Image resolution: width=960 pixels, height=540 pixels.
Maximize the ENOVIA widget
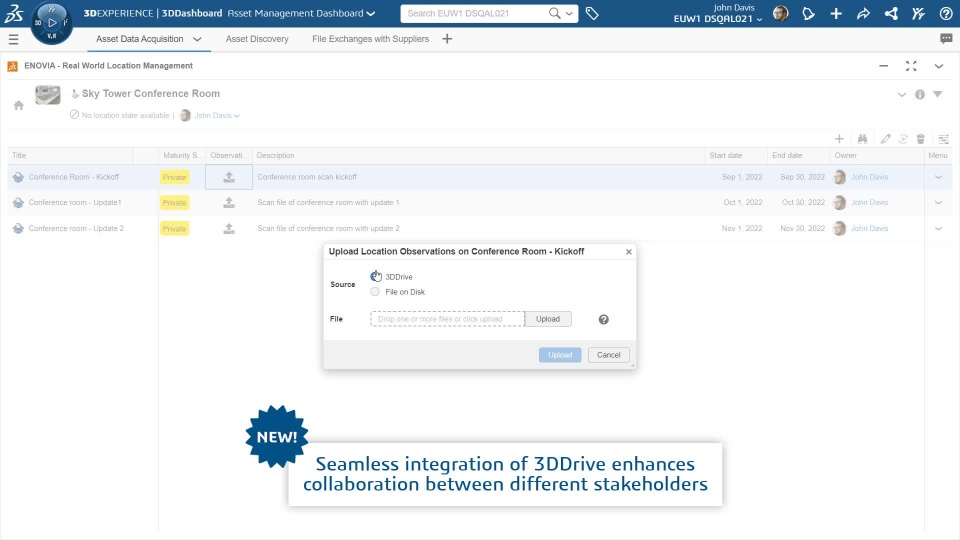(x=911, y=66)
